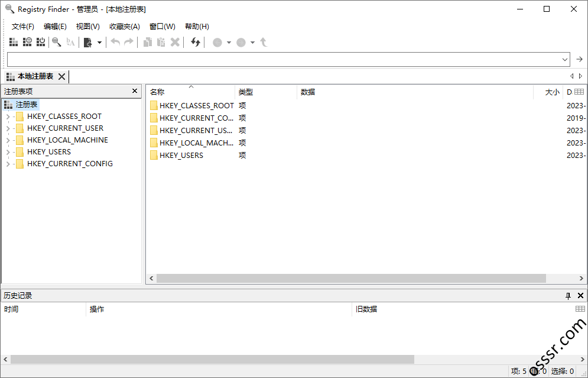The width and height of the screenshot is (588, 378).
Task: Click the import/export file icon
Action: pos(87,43)
